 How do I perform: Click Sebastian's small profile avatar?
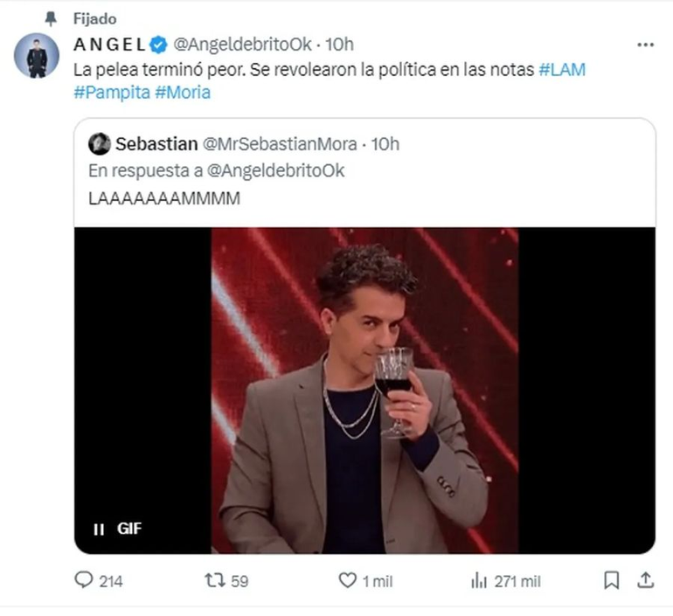click(100, 144)
